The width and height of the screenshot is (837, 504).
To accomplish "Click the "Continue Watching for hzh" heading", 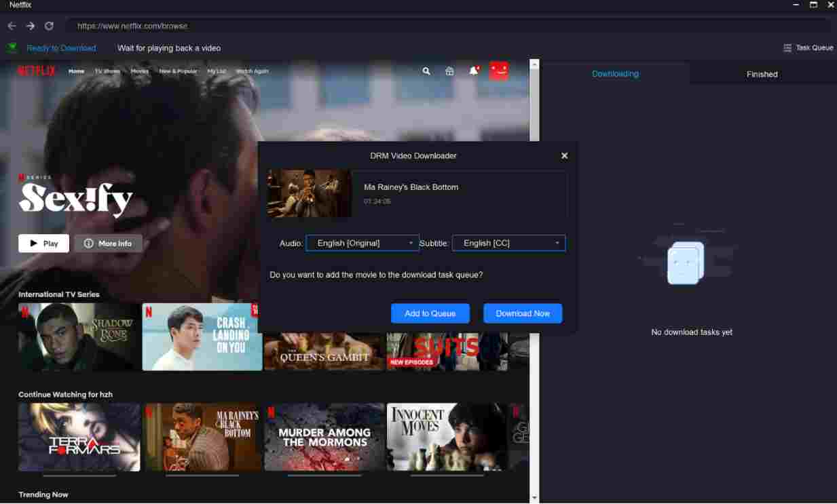I will [65, 395].
